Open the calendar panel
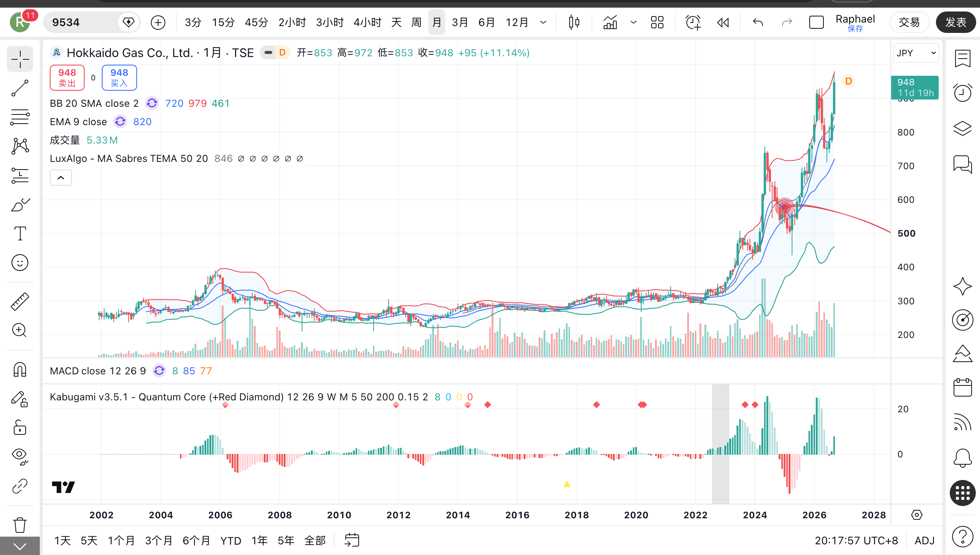Viewport: 980px width, 555px height. coord(962,387)
